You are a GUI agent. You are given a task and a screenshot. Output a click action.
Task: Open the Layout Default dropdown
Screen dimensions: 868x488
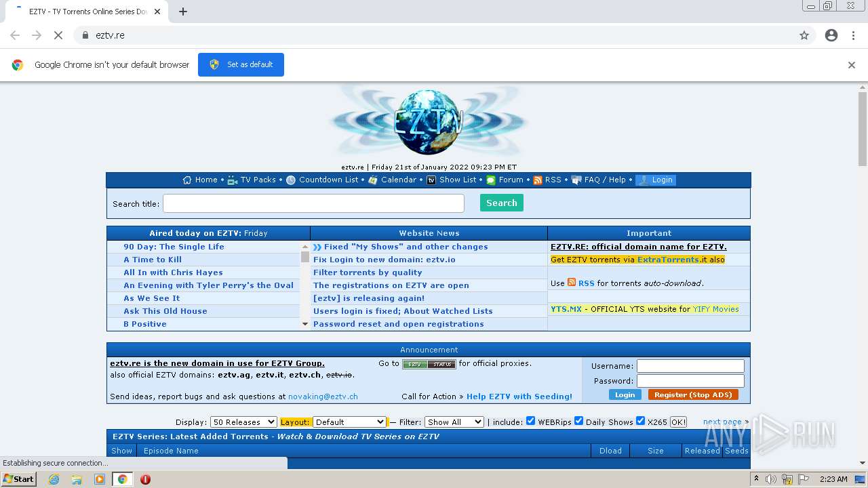[x=350, y=422]
